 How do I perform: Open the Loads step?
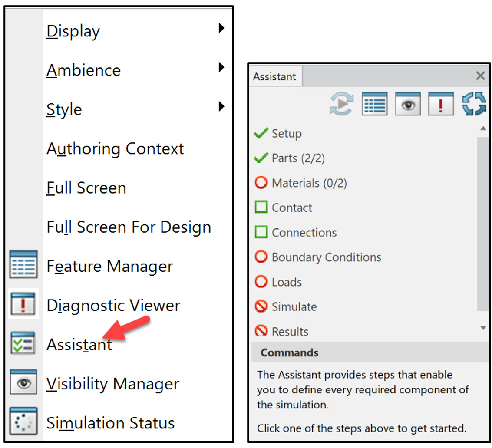286,282
